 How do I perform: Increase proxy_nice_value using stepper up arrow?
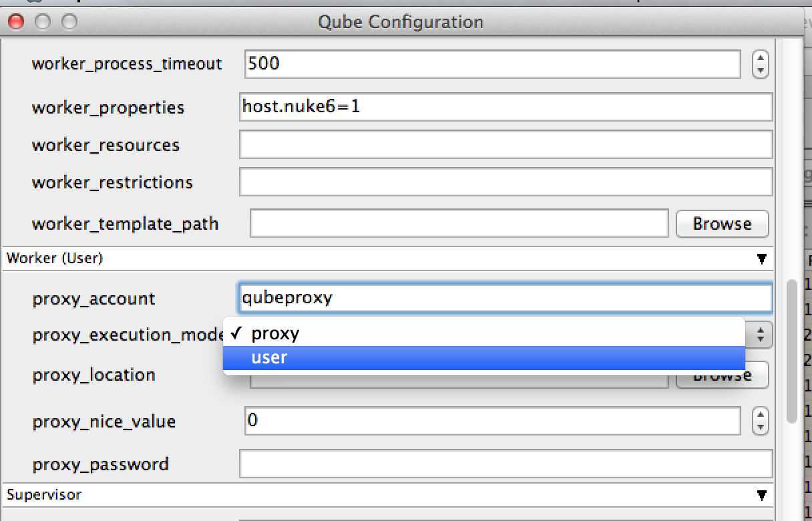click(761, 415)
